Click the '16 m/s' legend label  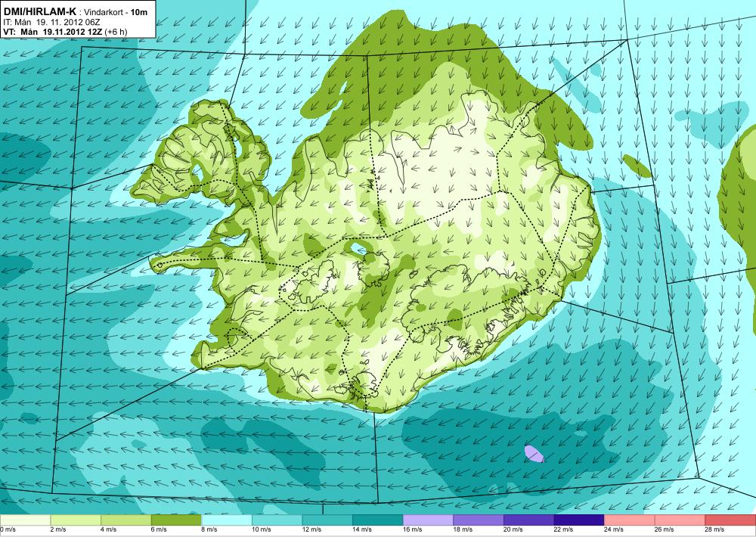tap(413, 529)
